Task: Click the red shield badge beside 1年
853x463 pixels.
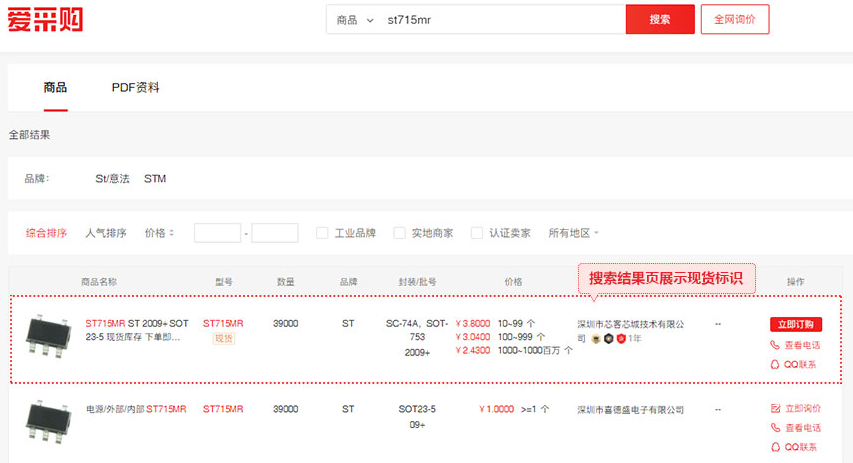Action: (621, 338)
